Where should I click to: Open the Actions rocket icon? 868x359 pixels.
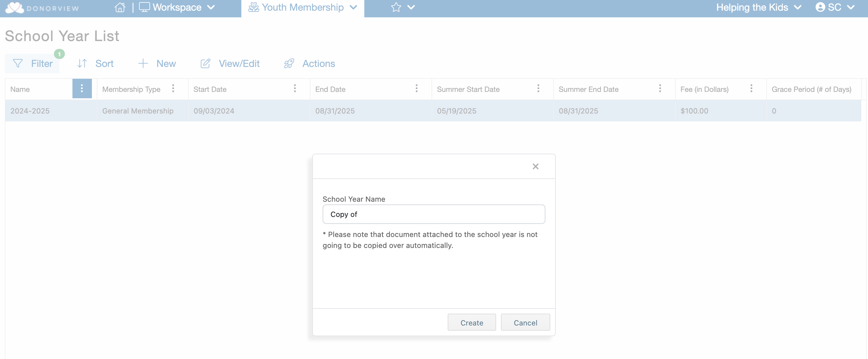click(289, 63)
